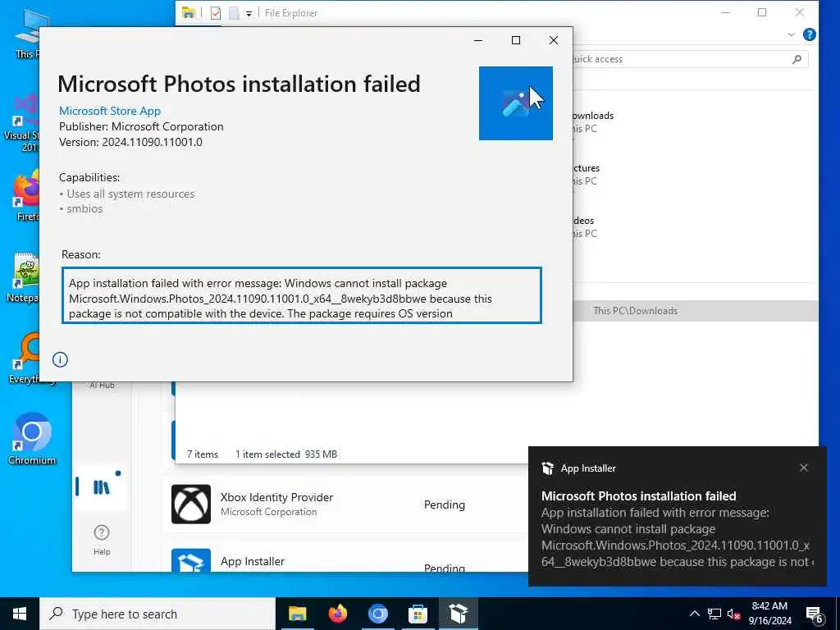Click the File Explorer search box

point(688,59)
